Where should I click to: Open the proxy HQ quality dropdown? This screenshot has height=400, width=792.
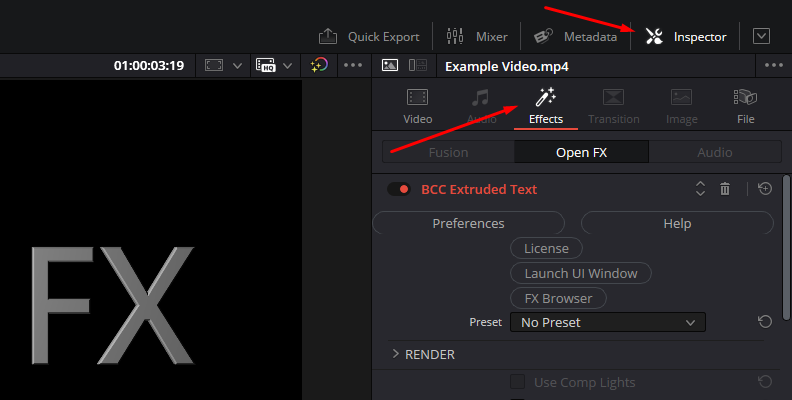pyautogui.click(x=274, y=65)
